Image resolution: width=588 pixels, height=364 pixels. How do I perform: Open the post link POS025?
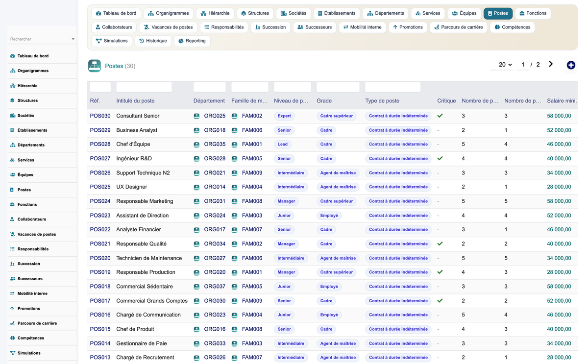[x=100, y=187]
